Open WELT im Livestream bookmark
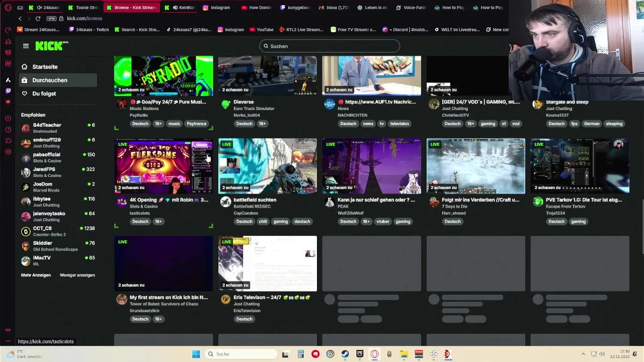 pos(457,30)
